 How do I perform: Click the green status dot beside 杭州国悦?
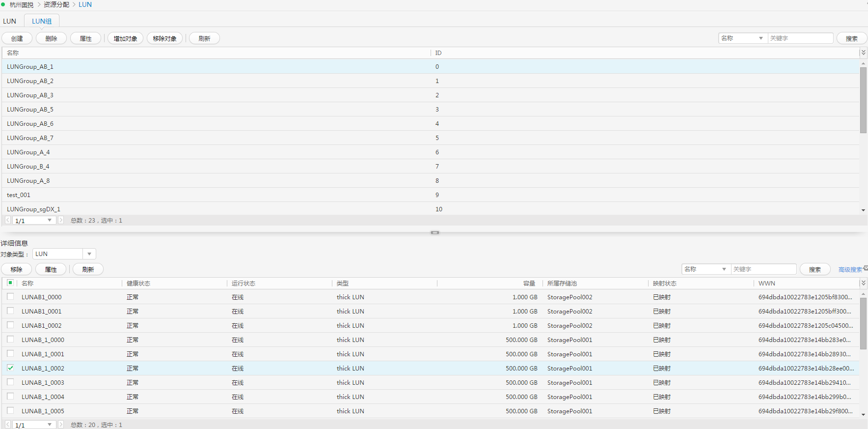(2, 4)
